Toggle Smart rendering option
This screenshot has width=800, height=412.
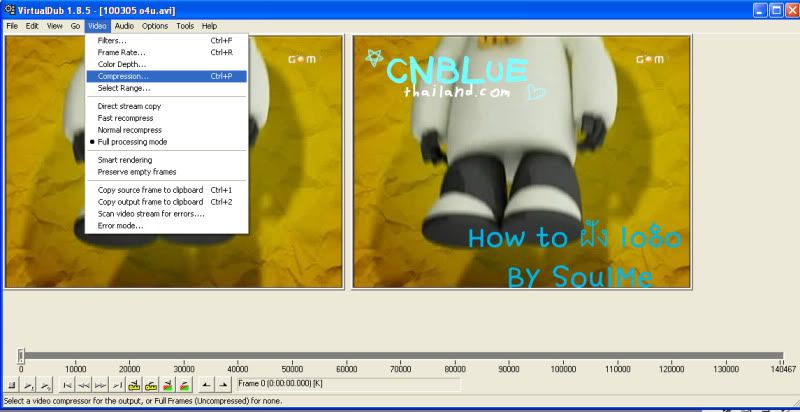pos(166,160)
